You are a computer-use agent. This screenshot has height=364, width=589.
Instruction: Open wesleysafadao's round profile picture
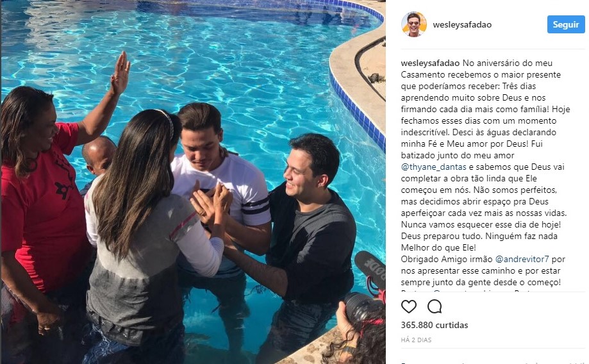(x=414, y=24)
